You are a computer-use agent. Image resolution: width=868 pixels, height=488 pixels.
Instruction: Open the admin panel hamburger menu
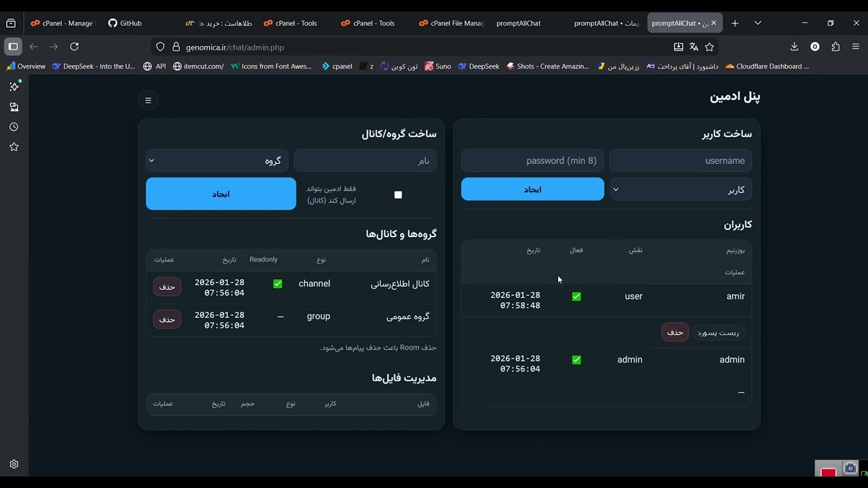(x=148, y=100)
